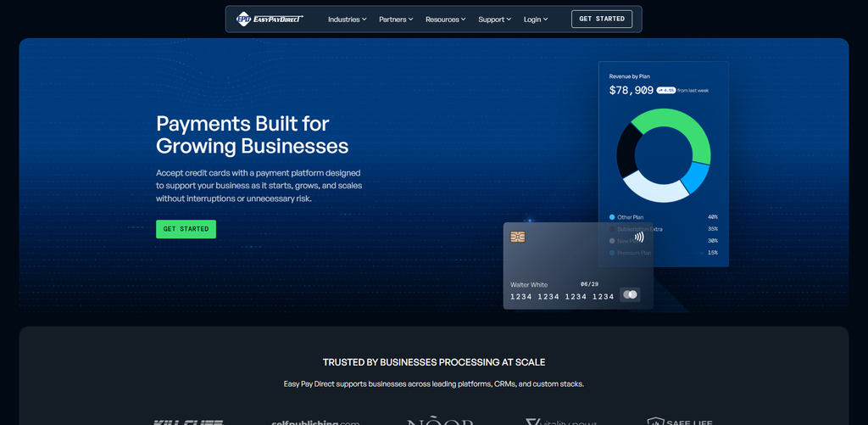Click the NOOR brand logo
This screenshot has width=868, height=425.
(x=440, y=422)
